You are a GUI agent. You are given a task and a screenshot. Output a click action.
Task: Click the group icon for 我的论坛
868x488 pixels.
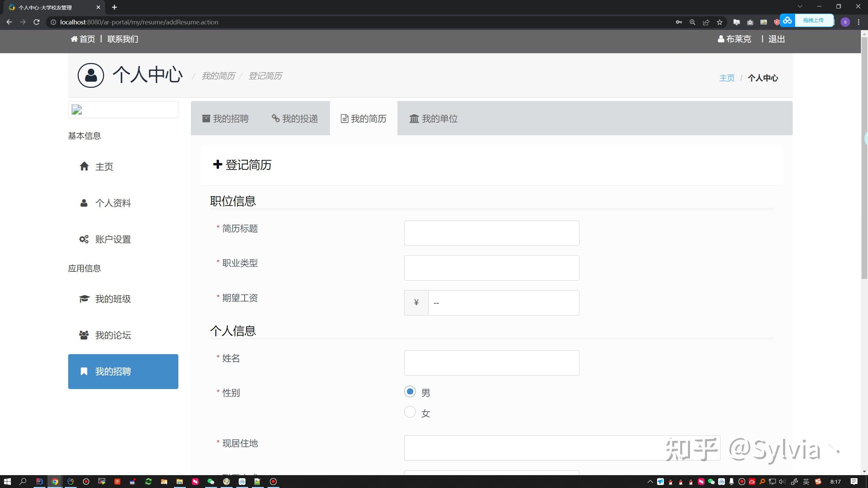coord(84,335)
